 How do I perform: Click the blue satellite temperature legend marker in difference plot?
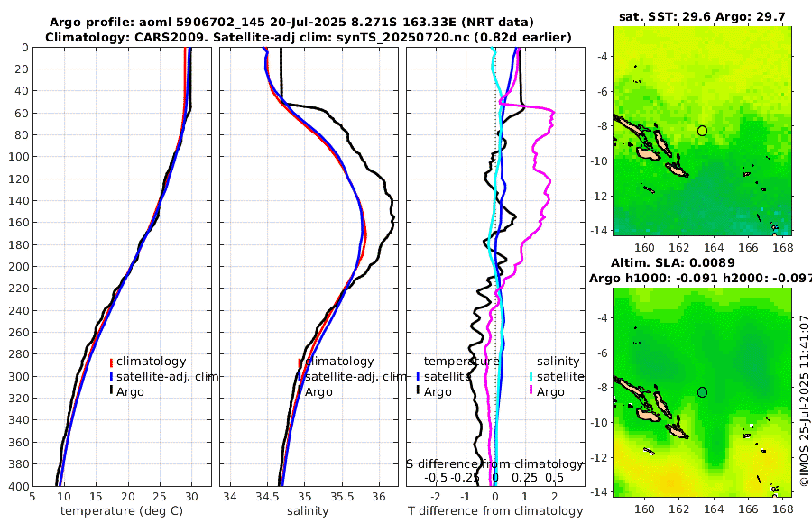(419, 376)
